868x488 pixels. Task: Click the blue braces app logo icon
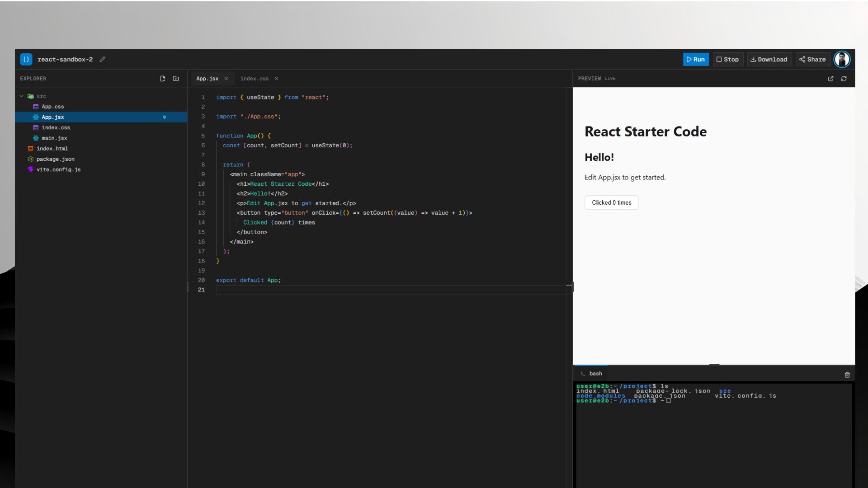tap(26, 59)
